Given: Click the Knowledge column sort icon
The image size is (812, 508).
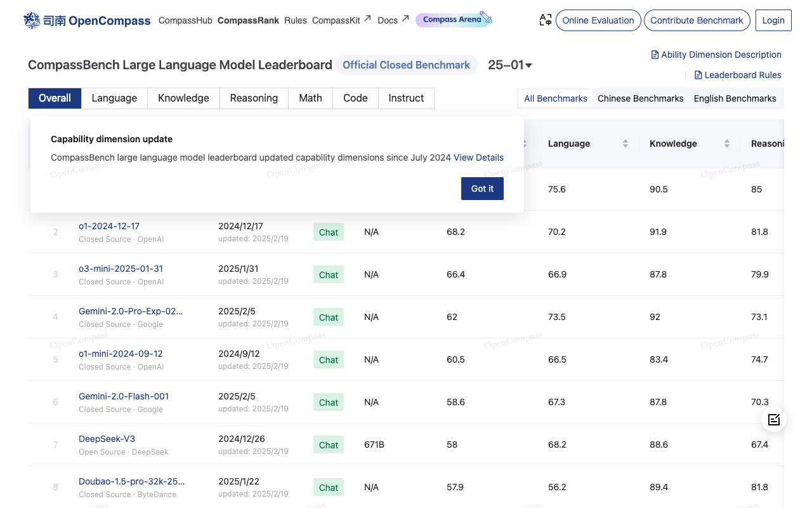Looking at the screenshot, I should tap(726, 144).
